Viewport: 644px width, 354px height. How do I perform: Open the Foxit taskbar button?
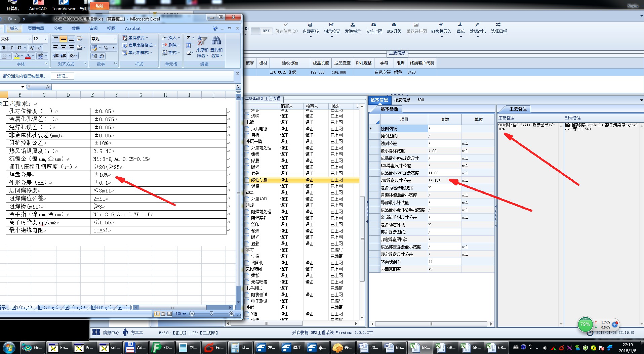click(214, 348)
